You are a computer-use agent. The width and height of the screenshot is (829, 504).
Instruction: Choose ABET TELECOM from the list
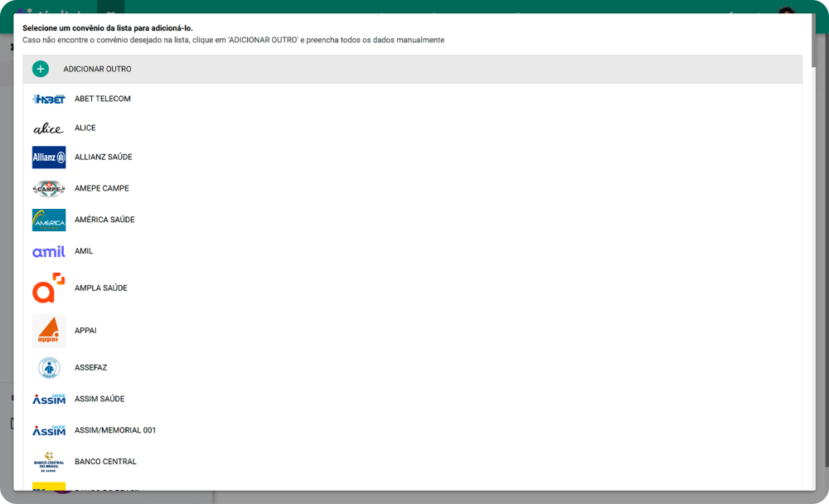pos(103,99)
